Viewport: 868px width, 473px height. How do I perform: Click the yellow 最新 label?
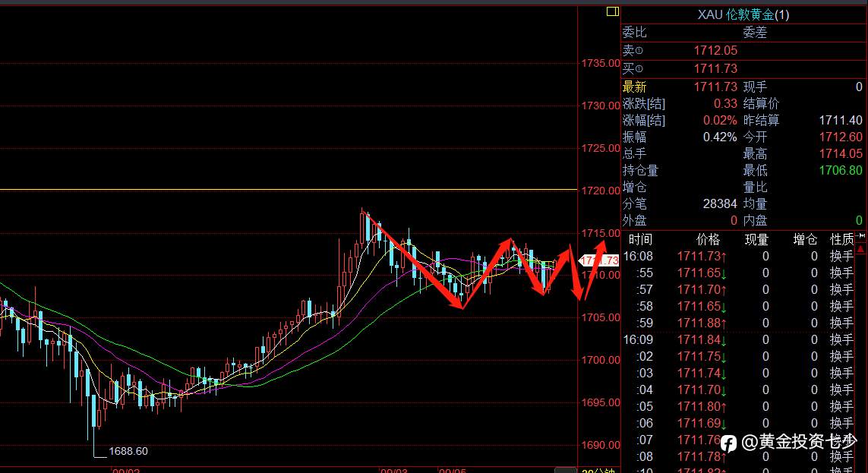point(634,87)
